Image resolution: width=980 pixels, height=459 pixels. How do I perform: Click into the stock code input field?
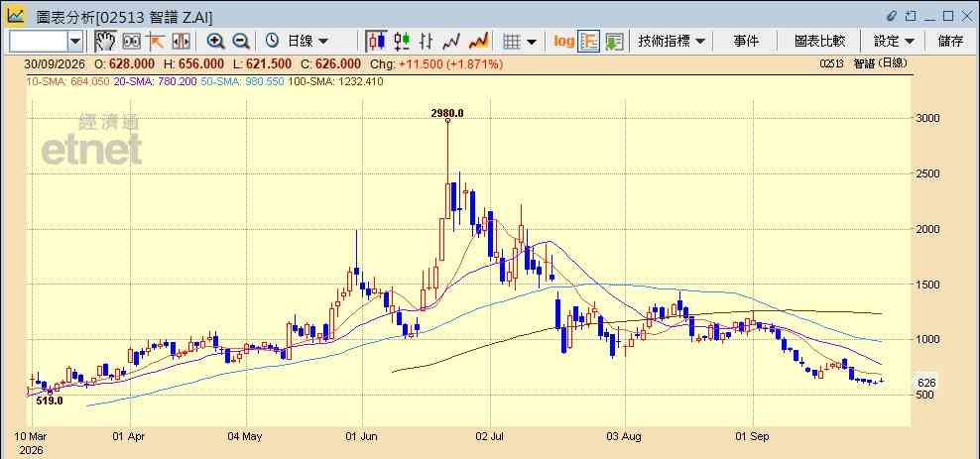(39, 42)
